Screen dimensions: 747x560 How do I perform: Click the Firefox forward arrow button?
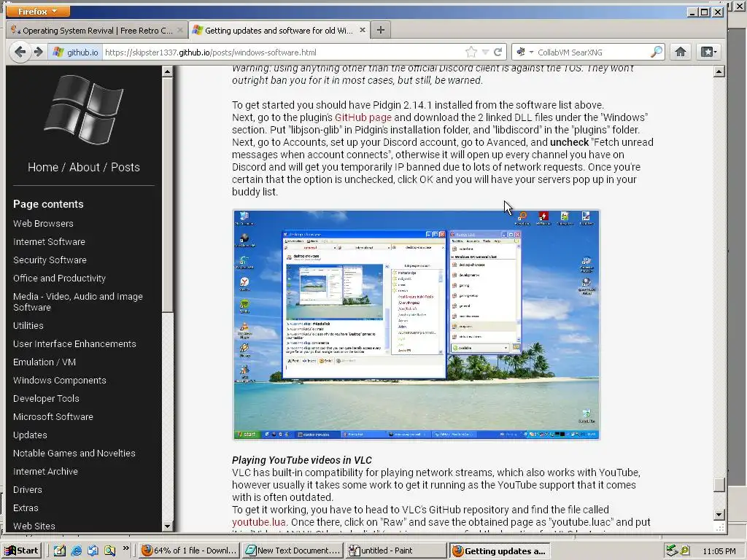pos(39,52)
